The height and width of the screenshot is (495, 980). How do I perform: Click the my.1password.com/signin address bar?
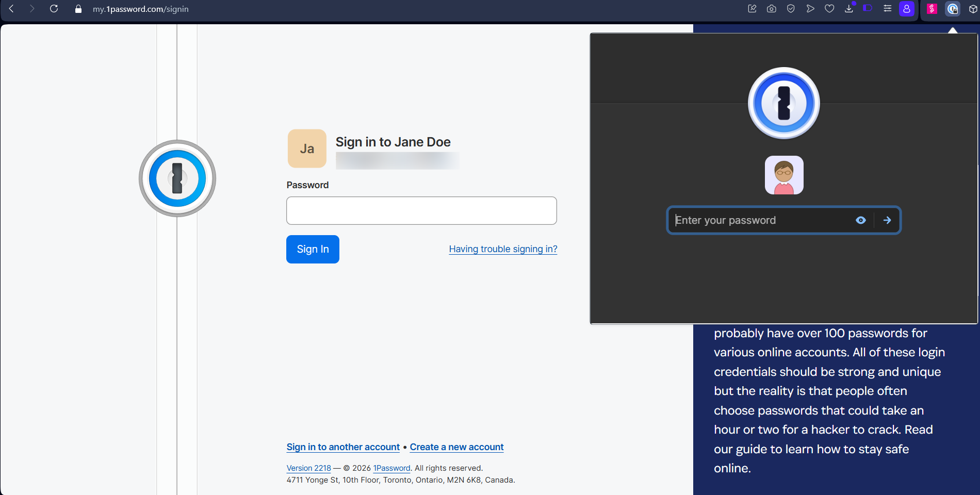pyautogui.click(x=141, y=9)
